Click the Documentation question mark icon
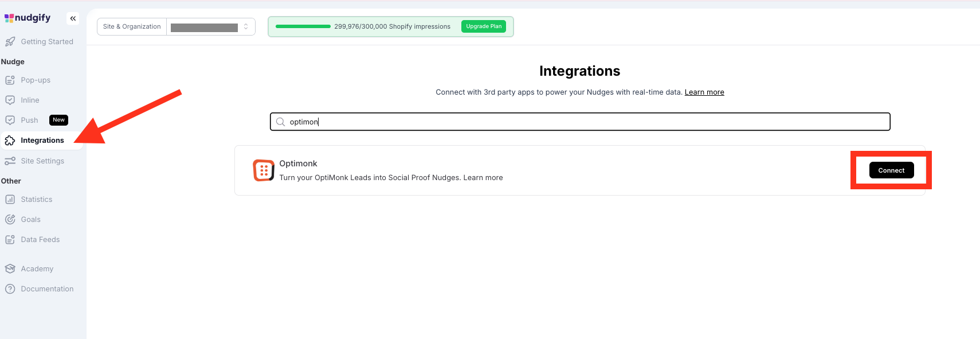This screenshot has width=980, height=339. (10, 289)
